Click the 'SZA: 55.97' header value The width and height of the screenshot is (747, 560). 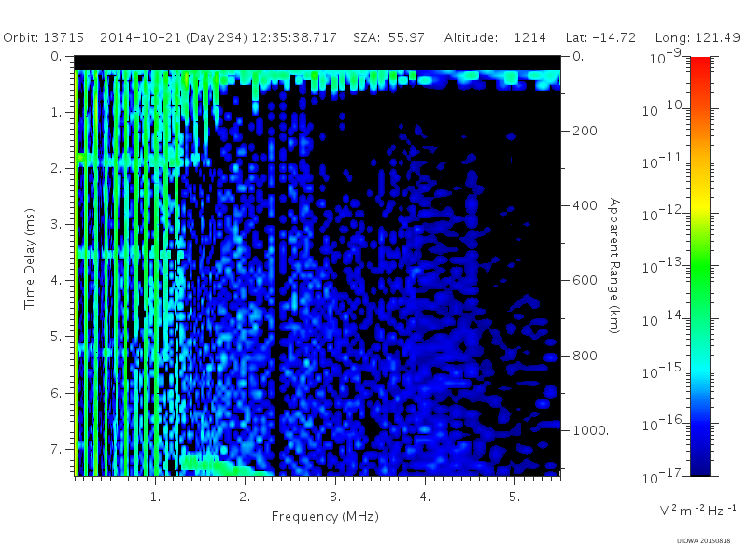pyautogui.click(x=388, y=37)
